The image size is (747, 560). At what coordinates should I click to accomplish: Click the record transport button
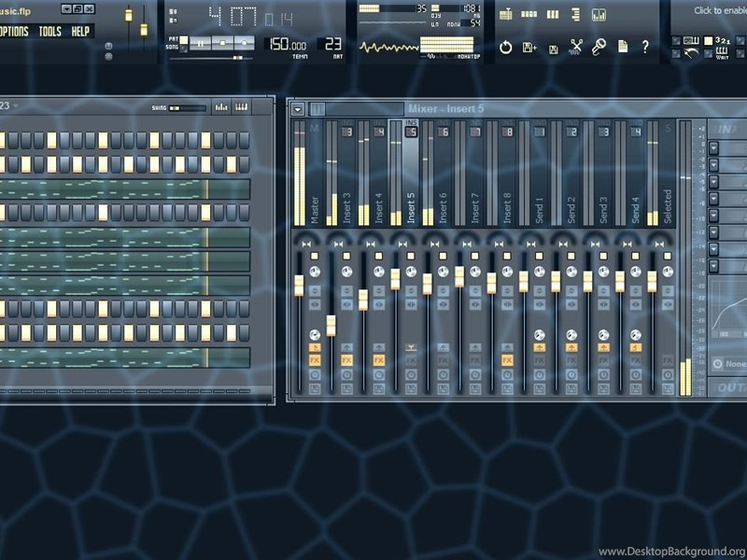pyautogui.click(x=245, y=44)
